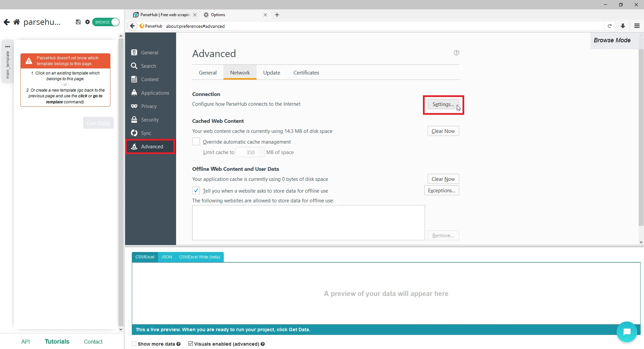Screen dimensions: 644x349
Task: Open Connection Settings dialog
Action: (x=443, y=104)
